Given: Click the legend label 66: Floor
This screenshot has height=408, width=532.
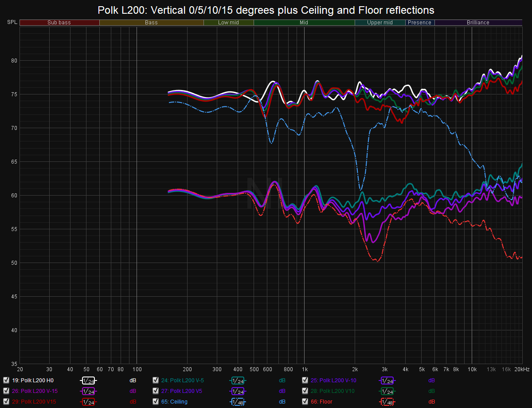Looking at the screenshot, I should (321, 401).
